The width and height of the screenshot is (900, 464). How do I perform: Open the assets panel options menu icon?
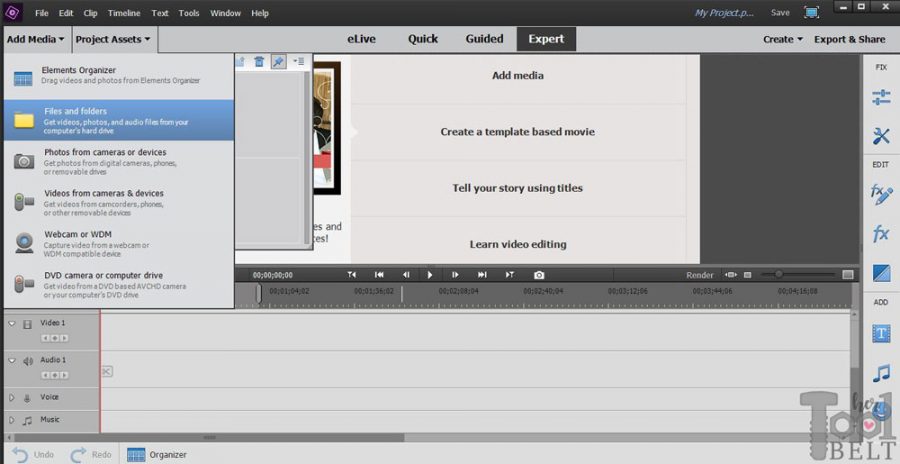point(298,61)
